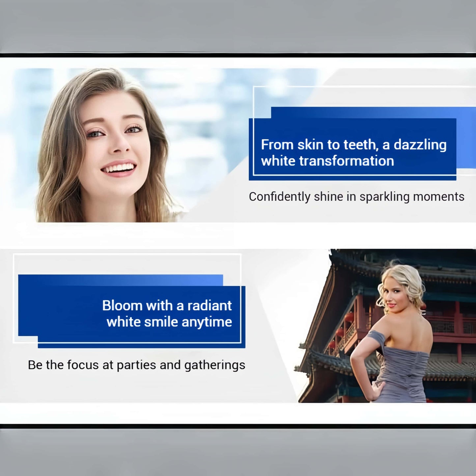Click 'Be the focus at parties' caption
476x476 pixels.
tap(136, 365)
